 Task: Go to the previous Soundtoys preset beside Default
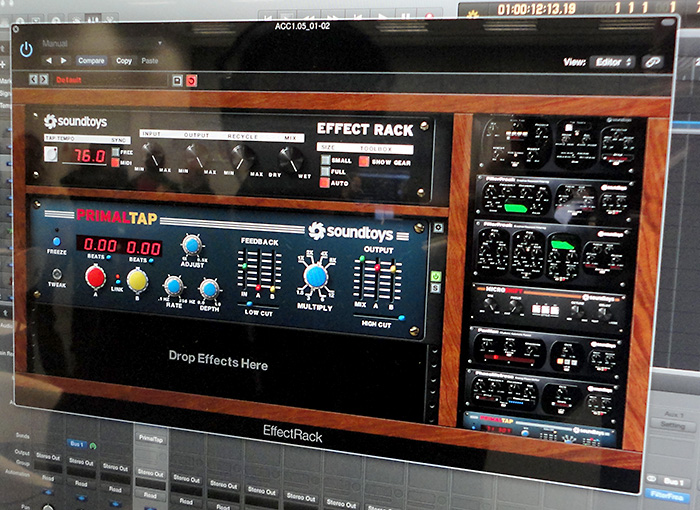tap(33, 79)
